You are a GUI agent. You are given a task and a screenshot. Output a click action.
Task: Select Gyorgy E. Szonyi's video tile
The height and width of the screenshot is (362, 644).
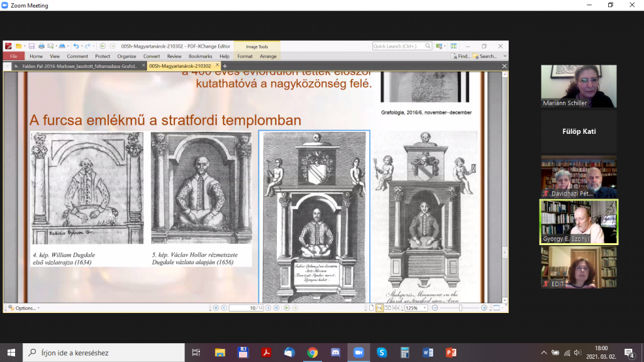pyautogui.click(x=579, y=222)
